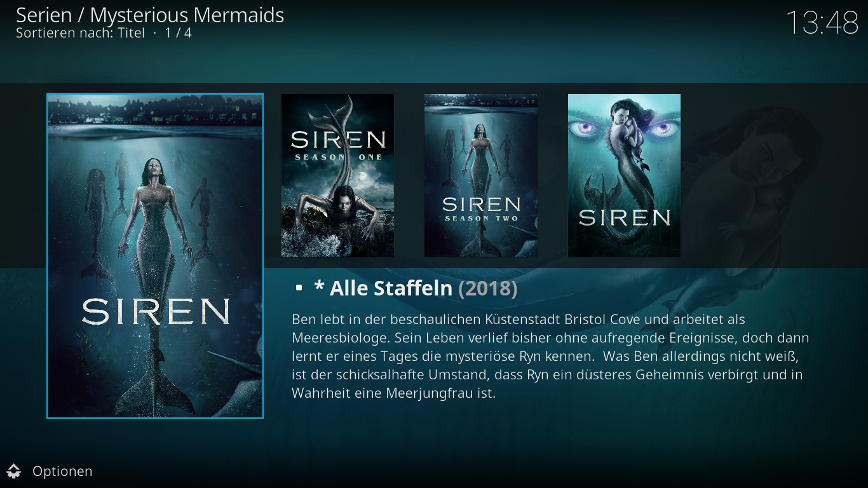Select the large focused Siren poster
This screenshot has width=868, height=488.
(155, 255)
